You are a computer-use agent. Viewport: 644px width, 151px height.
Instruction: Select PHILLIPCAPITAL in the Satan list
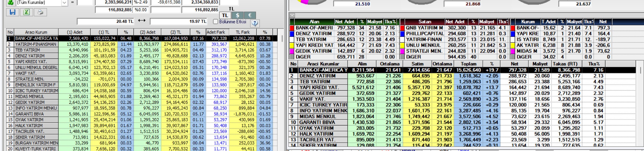[x=425, y=34]
